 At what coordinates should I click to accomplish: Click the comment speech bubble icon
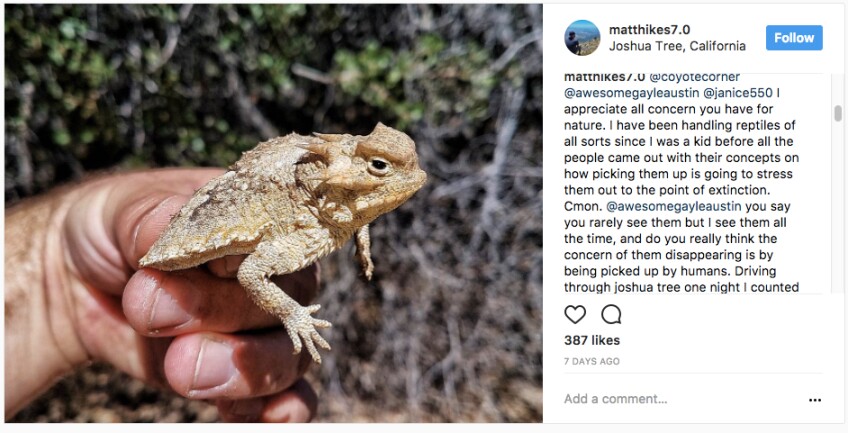(611, 314)
